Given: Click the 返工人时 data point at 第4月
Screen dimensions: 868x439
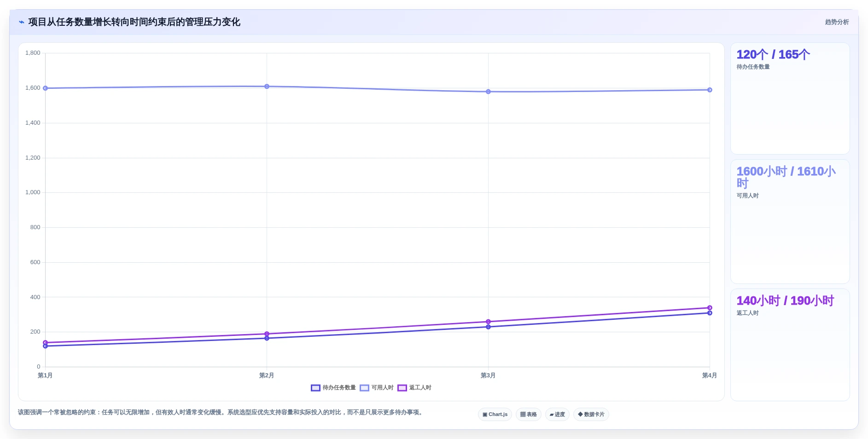Looking at the screenshot, I should tap(710, 308).
